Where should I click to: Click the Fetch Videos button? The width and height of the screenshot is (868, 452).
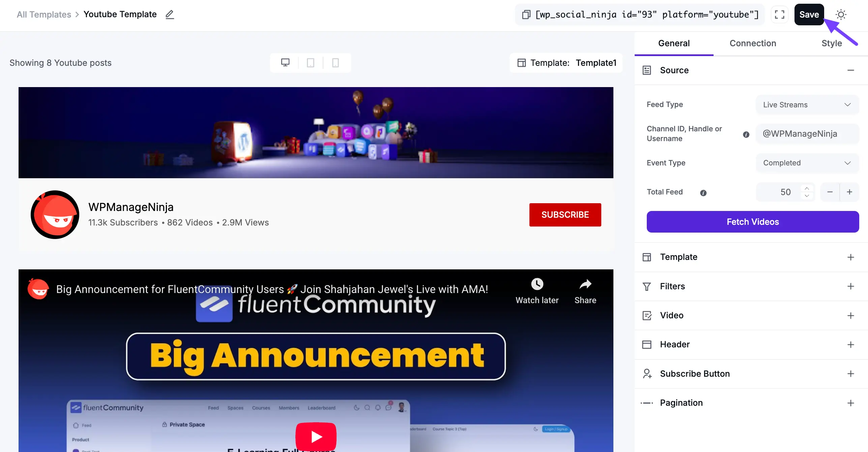pyautogui.click(x=752, y=221)
